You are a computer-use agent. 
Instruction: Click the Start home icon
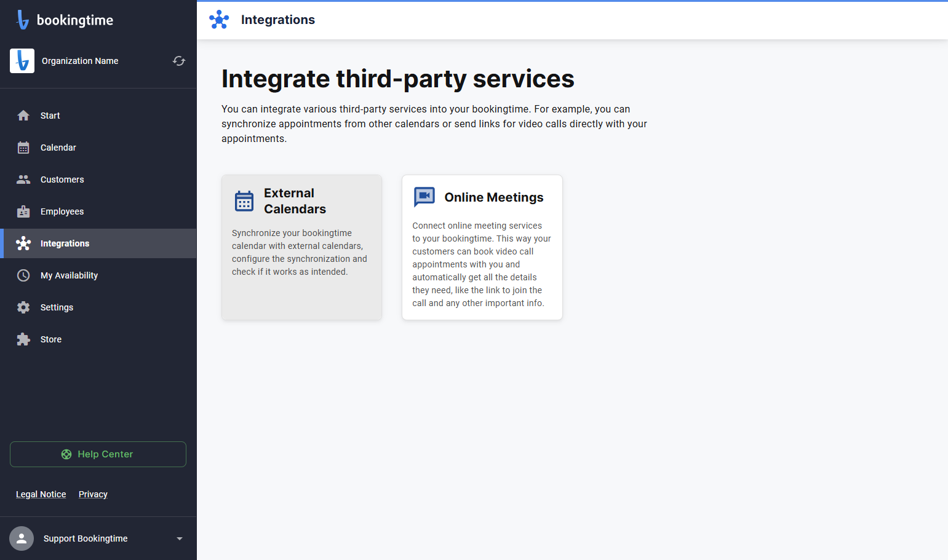[x=23, y=116]
